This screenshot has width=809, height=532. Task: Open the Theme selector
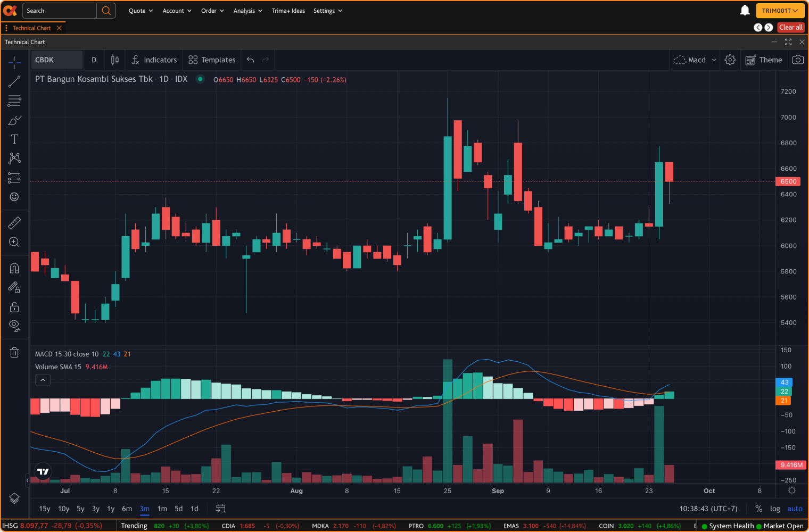tap(764, 60)
